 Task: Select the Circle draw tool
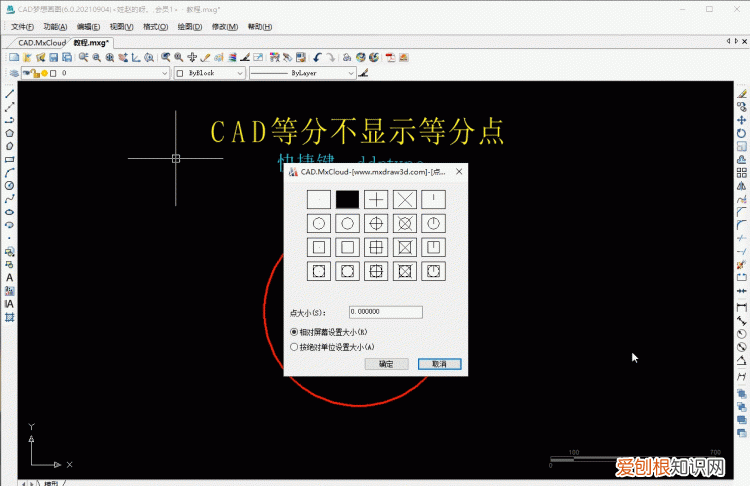(10, 186)
